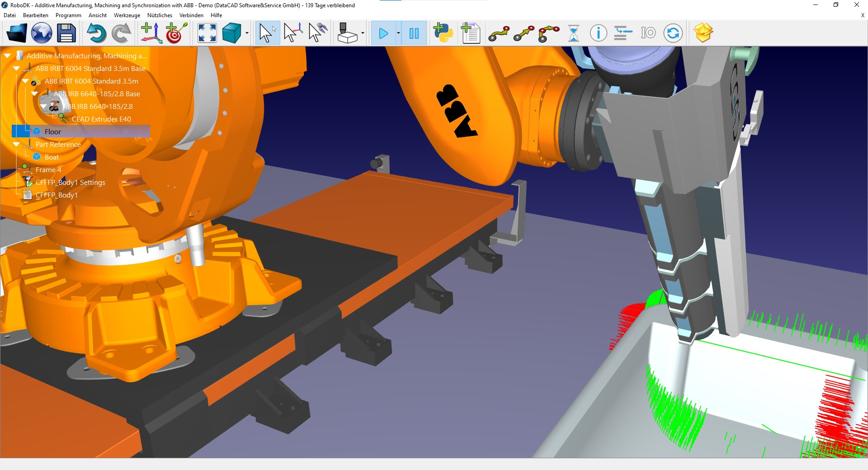Open the Datei menu

point(9,15)
